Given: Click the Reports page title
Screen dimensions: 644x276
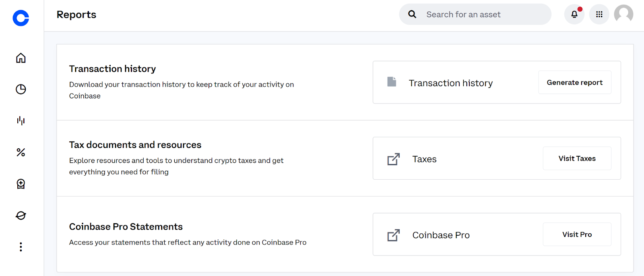Looking at the screenshot, I should click(x=76, y=15).
